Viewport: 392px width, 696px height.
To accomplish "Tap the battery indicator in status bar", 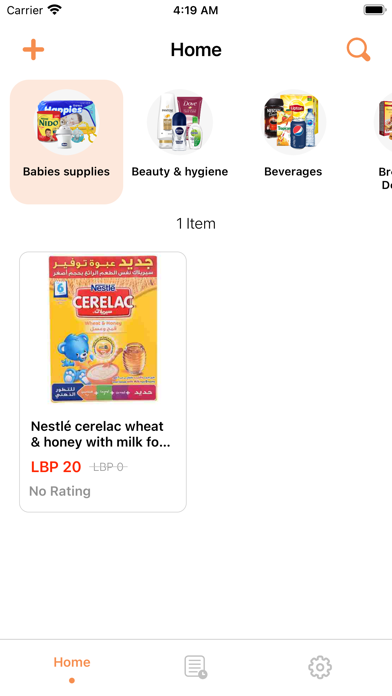I will [375, 10].
